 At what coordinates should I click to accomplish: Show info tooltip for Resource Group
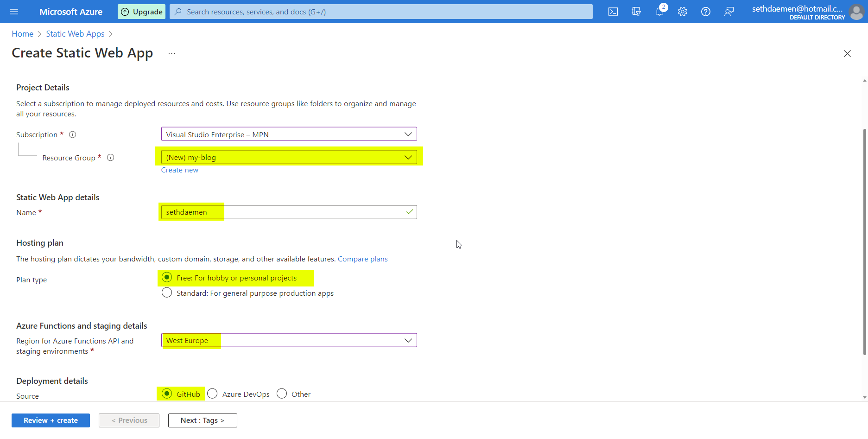(111, 158)
